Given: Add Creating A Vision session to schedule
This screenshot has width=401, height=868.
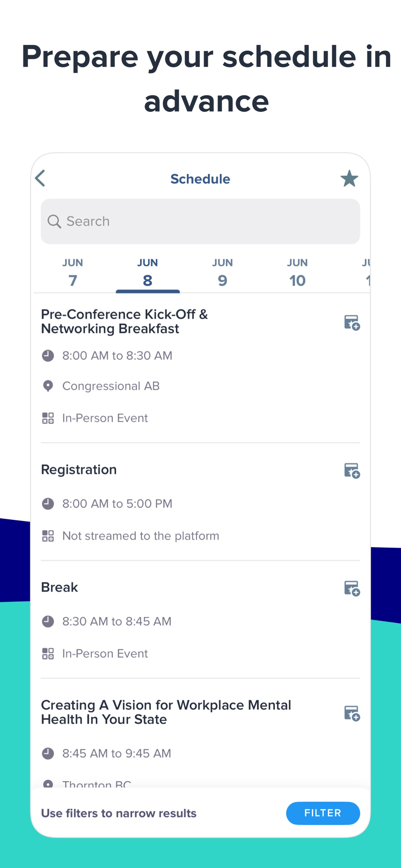Looking at the screenshot, I should point(352,713).
